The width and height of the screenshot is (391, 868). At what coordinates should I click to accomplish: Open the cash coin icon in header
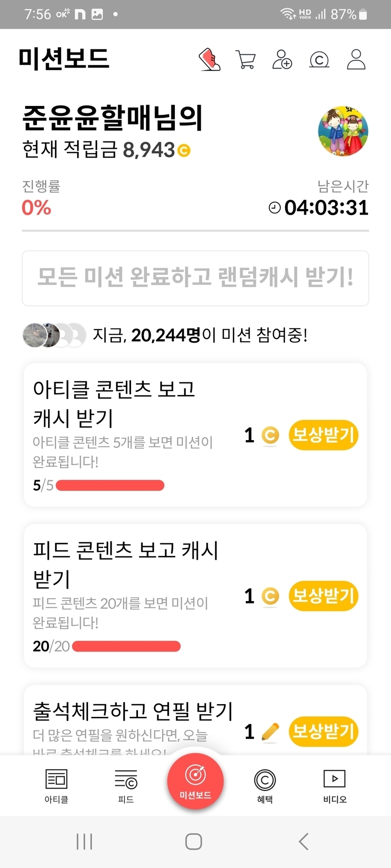319,60
